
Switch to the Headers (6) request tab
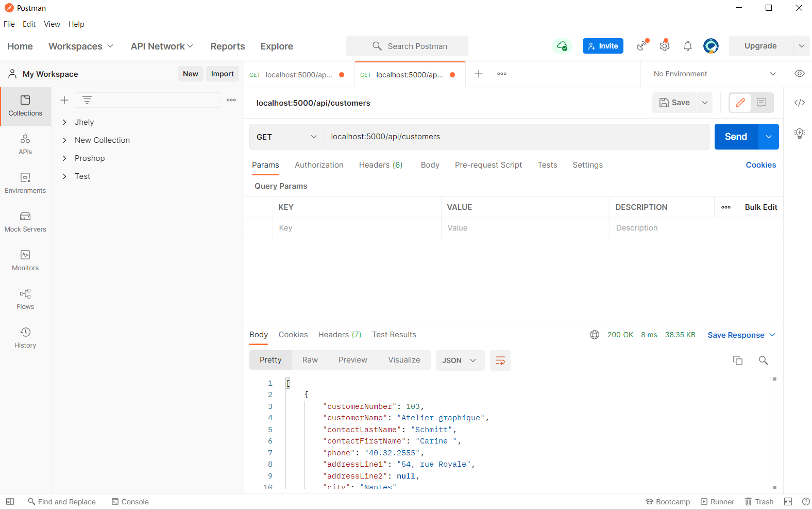(381, 165)
